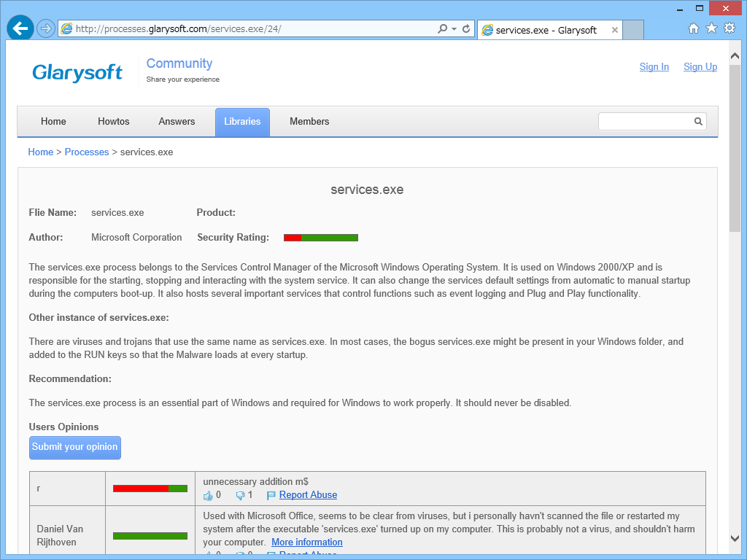Click the Glarysoft logo
The width and height of the screenshot is (747, 560).
coord(77,72)
